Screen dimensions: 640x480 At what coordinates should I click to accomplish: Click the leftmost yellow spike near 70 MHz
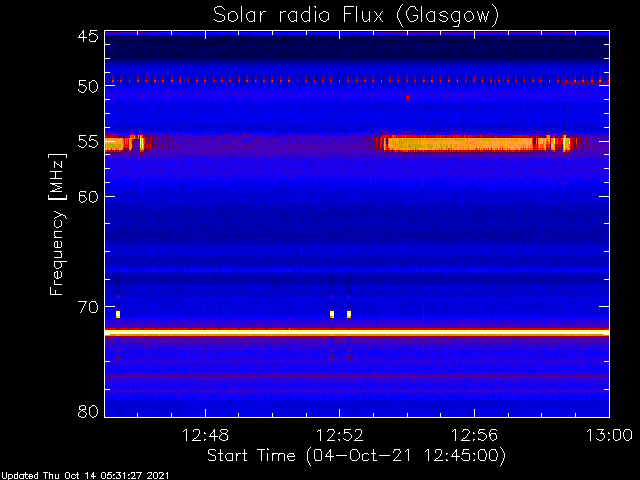(x=118, y=314)
